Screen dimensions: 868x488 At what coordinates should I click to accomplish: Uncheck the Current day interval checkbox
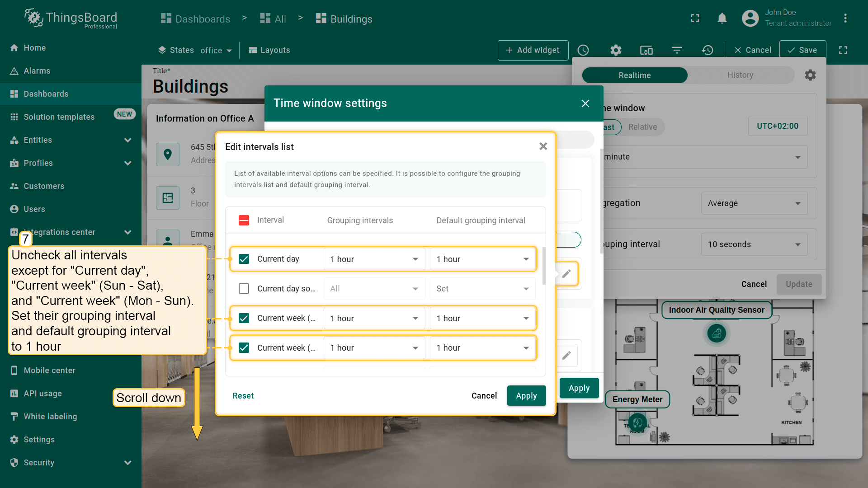tap(244, 259)
